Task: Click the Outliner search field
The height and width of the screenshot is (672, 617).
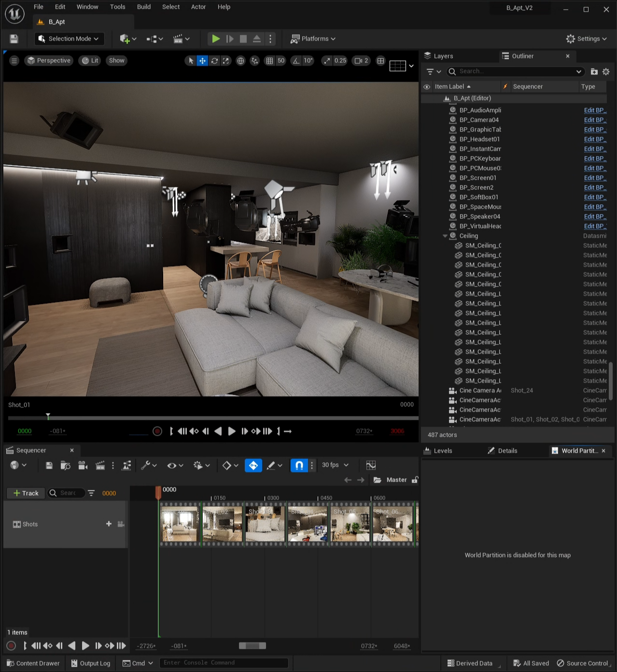Action: [x=516, y=71]
